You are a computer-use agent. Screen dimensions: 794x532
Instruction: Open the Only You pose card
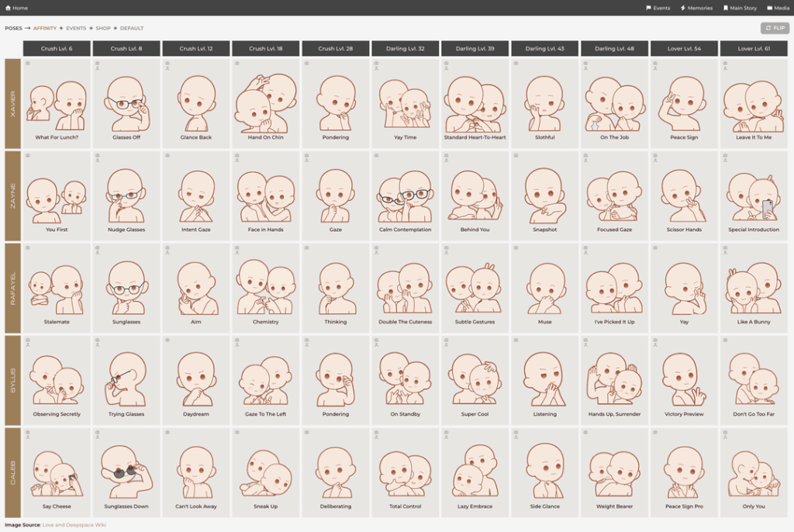pyautogui.click(x=754, y=472)
